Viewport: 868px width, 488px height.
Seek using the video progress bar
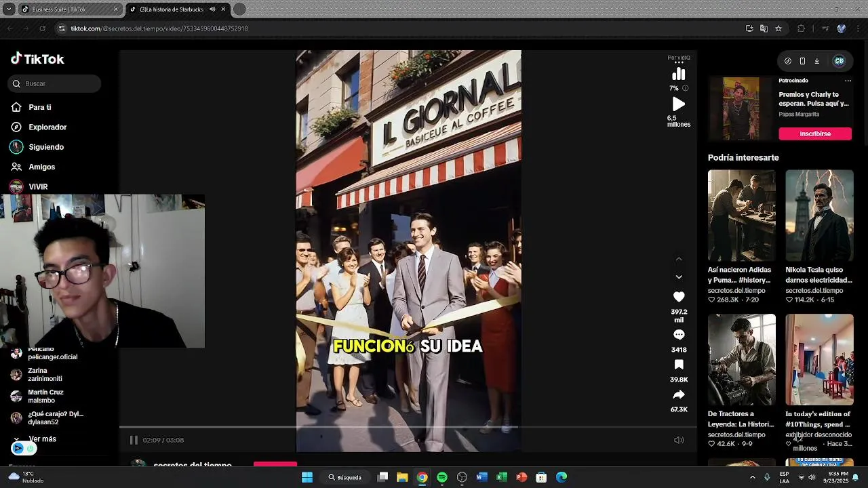pyautogui.click(x=408, y=427)
